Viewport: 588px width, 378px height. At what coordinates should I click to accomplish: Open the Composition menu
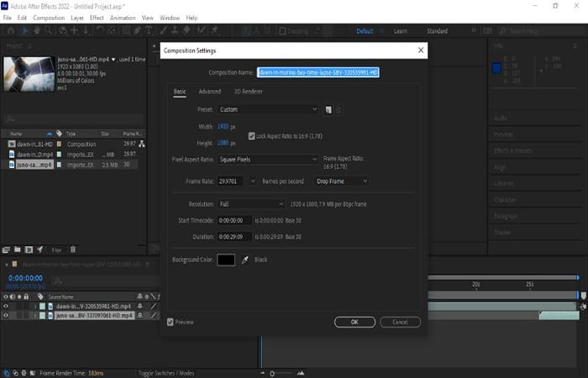coord(49,18)
